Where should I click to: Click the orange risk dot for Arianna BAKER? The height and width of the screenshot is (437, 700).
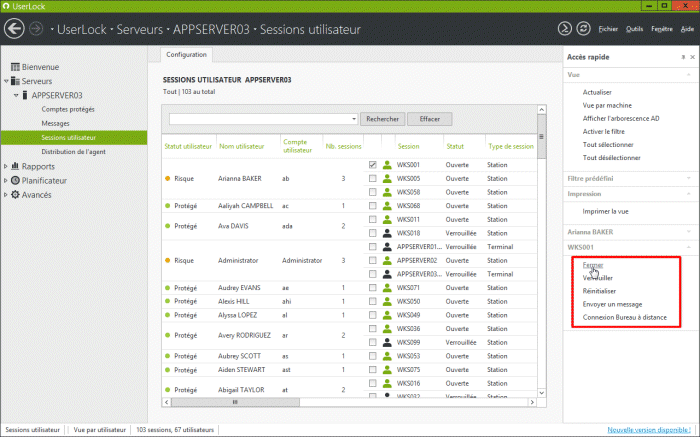pos(167,179)
